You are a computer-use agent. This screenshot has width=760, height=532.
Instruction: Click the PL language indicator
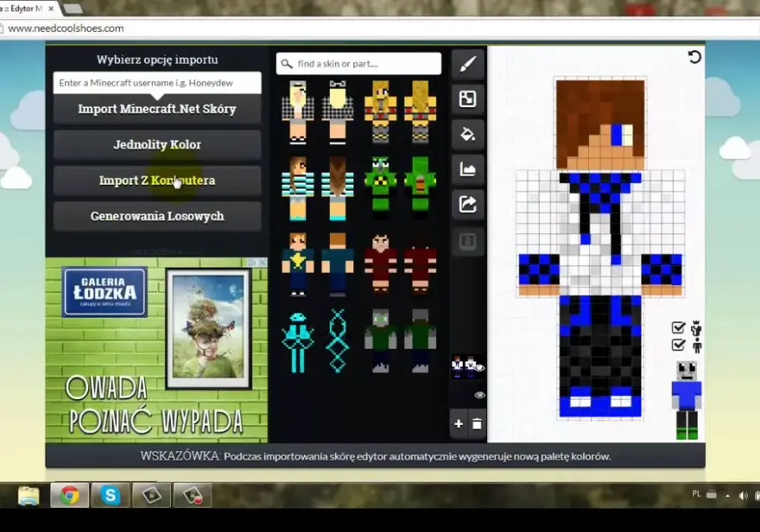(x=696, y=494)
